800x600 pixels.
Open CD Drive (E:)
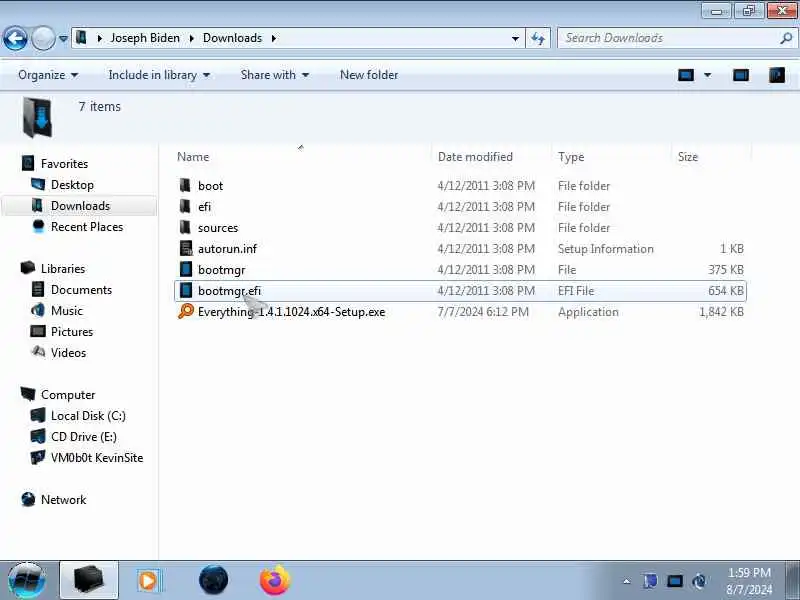coord(84,437)
